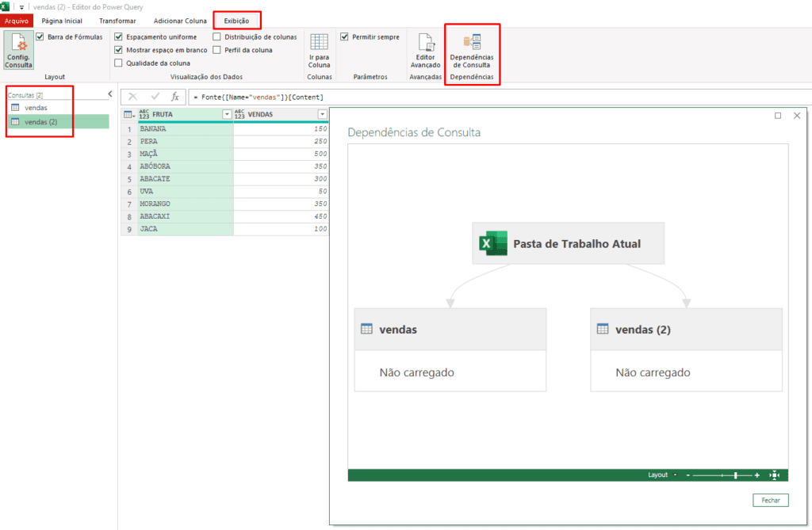Viewport: 812px width, 530px height.
Task: Change data type icon of VENDAS column
Action: pos(239,114)
